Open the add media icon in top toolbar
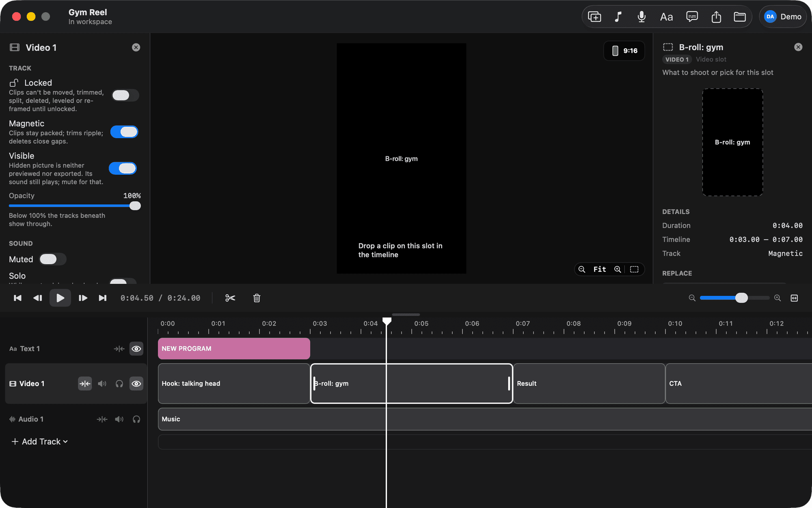The image size is (812, 508). point(594,17)
